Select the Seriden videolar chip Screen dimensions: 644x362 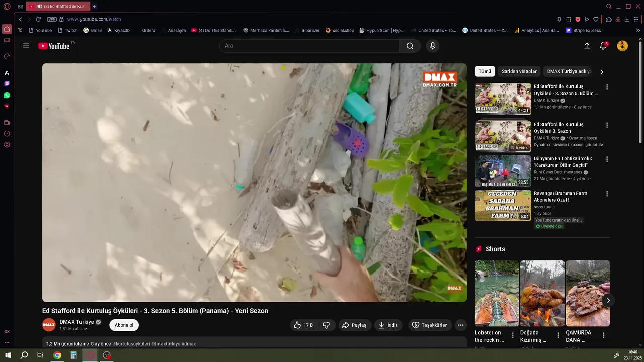(519, 71)
